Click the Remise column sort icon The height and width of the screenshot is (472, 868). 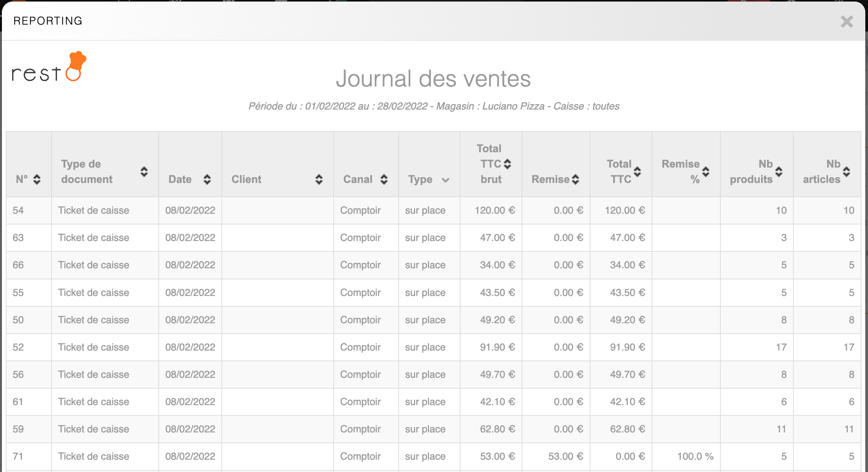pos(575,179)
